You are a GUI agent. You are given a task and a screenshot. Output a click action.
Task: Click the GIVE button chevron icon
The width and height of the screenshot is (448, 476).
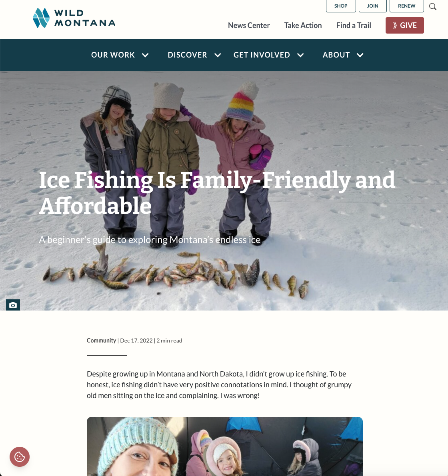pos(395,25)
